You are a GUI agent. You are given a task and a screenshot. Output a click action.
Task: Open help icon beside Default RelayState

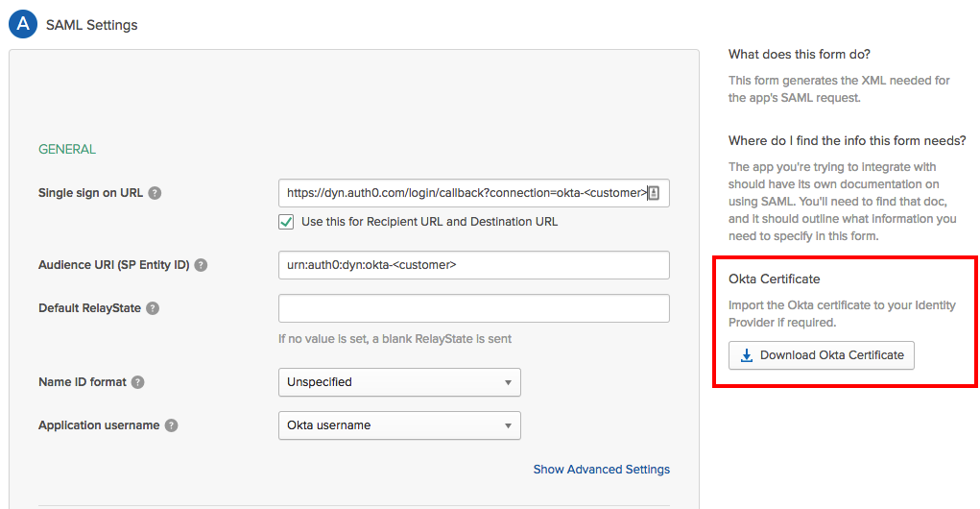pos(153,308)
